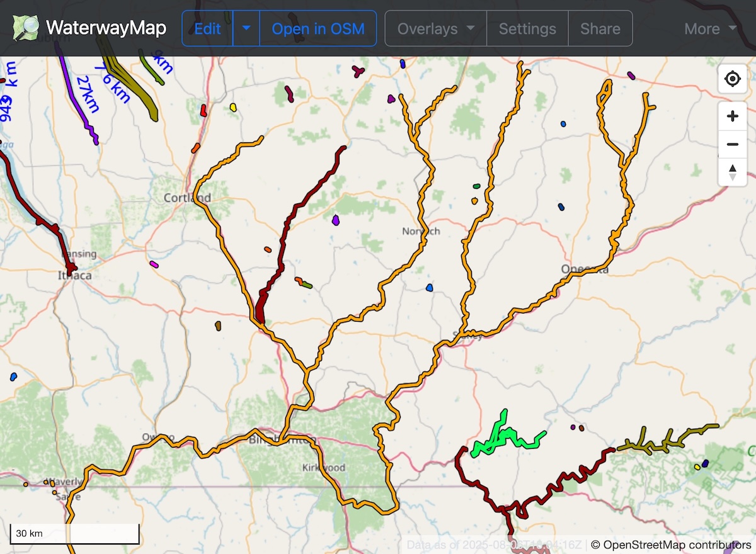Open the Edit dropdown arrow
This screenshot has width=756, height=554.
tap(246, 28)
